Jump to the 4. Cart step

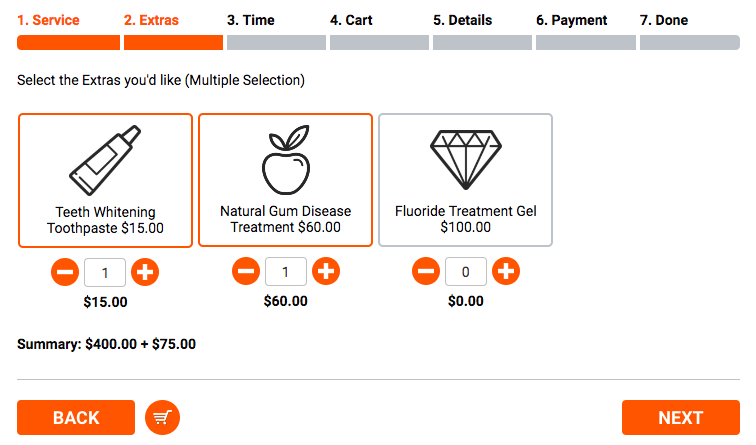pyautogui.click(x=351, y=20)
